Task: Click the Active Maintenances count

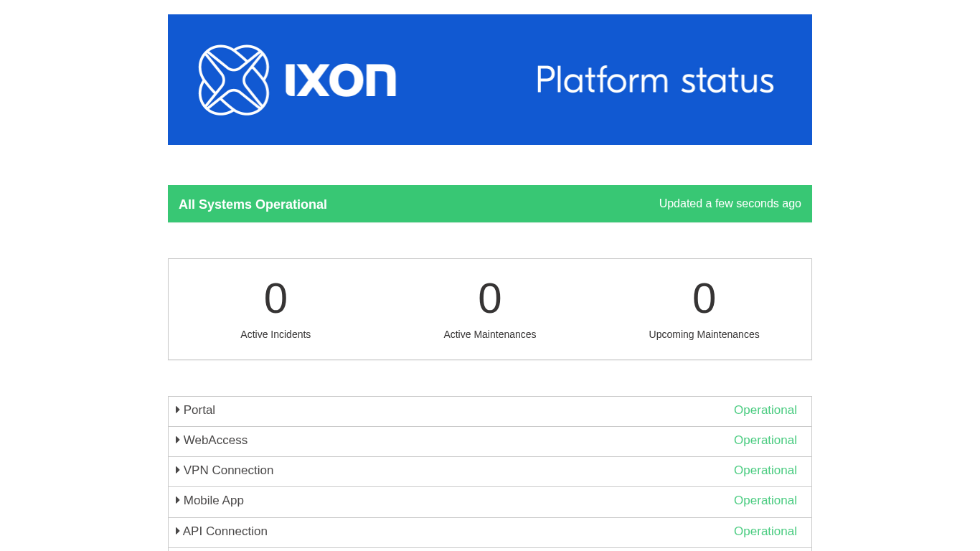Action: click(490, 298)
